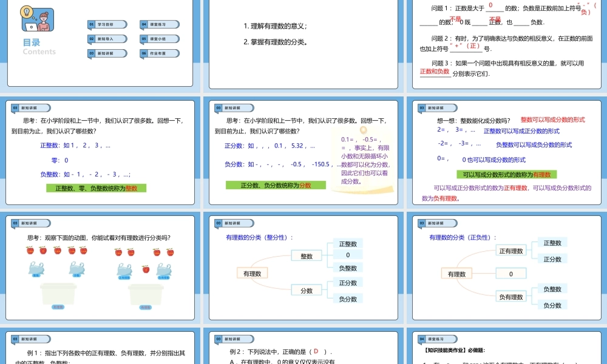The width and height of the screenshot is (607, 364).
Task: Click the red text 整数可以写成分数的形式
Action: click(x=553, y=120)
